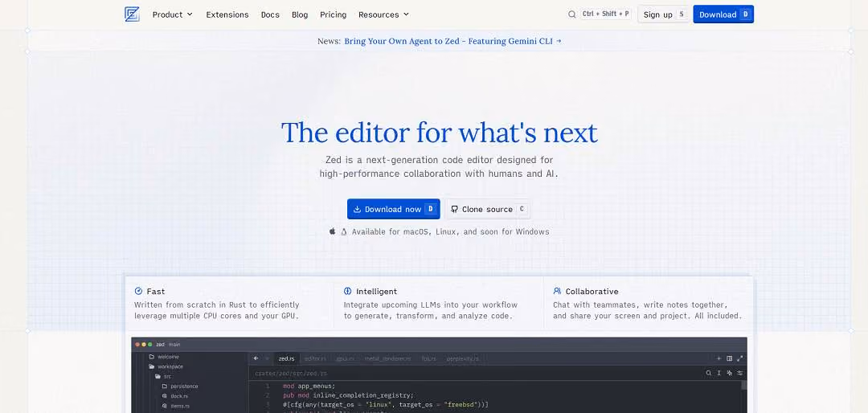Click the Collaborative feature people icon
The width and height of the screenshot is (868, 413).
coord(557,291)
